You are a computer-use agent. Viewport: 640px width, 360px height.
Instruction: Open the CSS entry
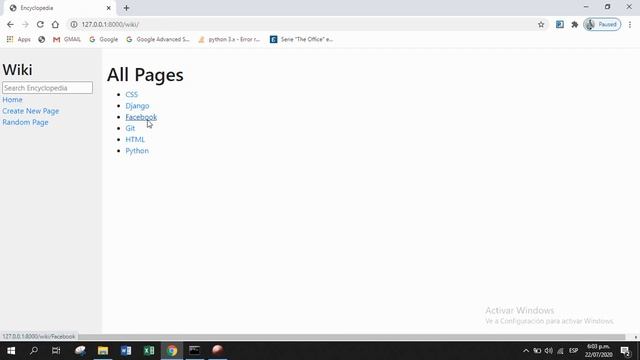pos(131,94)
